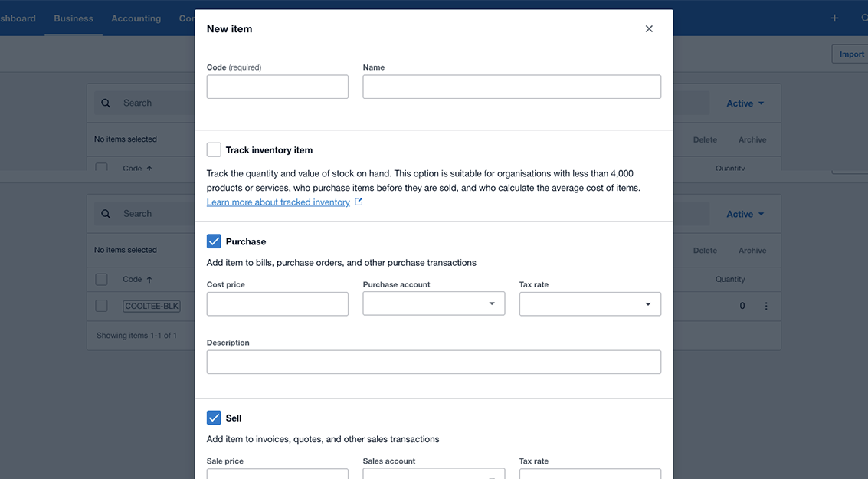This screenshot has width=868, height=479.
Task: Open the purchase Tax rate dropdown
Action: coord(590,304)
